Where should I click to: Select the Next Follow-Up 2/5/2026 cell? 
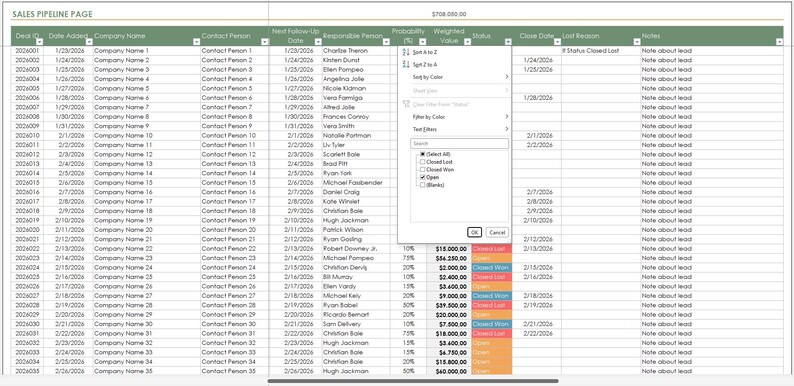coord(295,173)
